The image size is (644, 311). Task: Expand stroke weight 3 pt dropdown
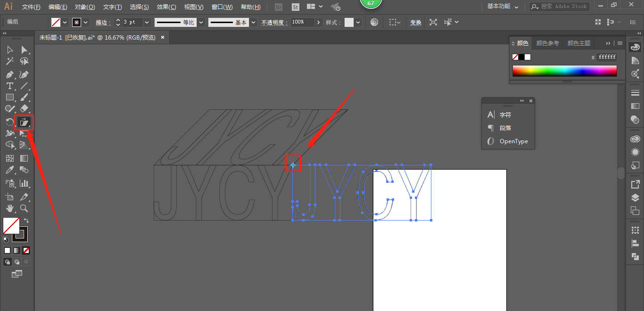point(147,22)
